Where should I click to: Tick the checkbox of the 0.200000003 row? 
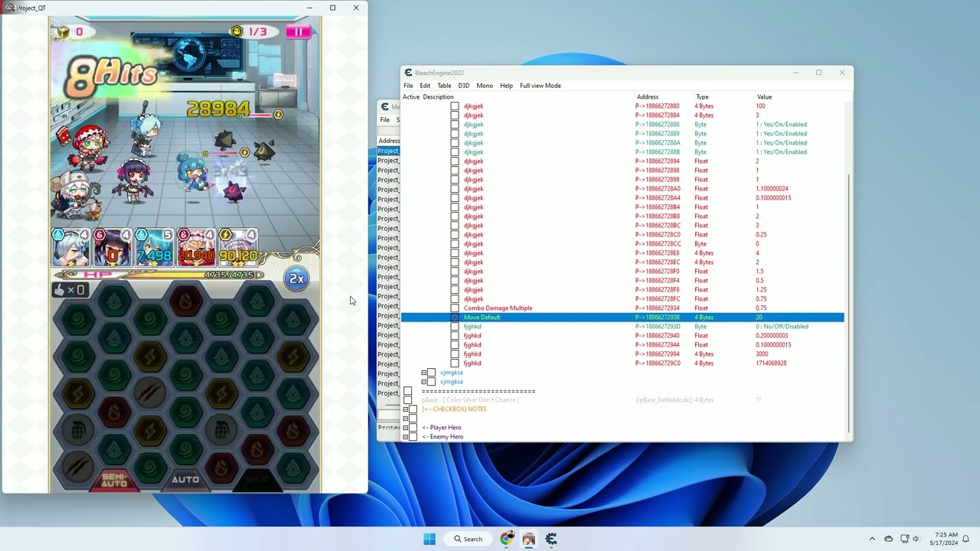[455, 336]
